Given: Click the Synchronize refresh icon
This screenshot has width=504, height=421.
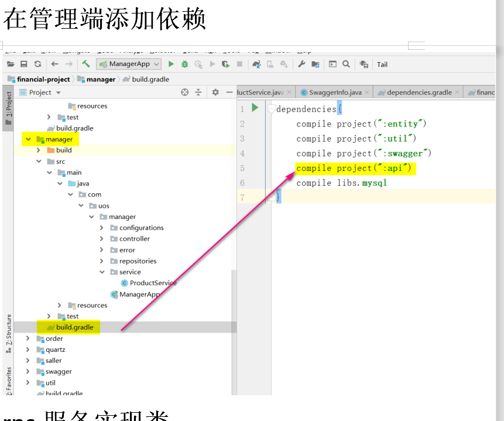Looking at the screenshot, I should (36, 64).
